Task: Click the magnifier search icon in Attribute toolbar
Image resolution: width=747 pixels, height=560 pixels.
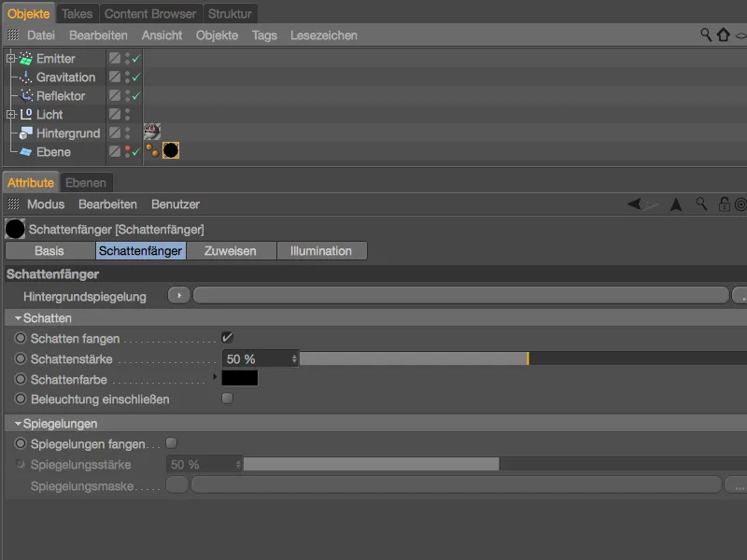Action: pyautogui.click(x=700, y=203)
